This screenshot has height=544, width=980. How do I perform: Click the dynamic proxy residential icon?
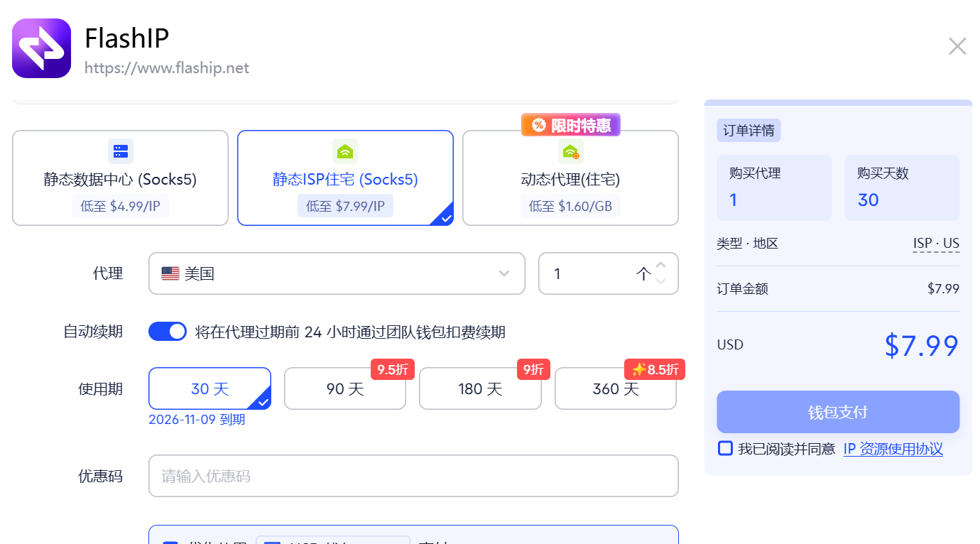coord(570,151)
